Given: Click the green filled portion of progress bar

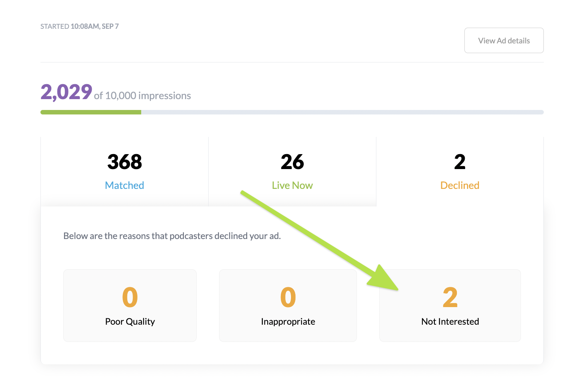Looking at the screenshot, I should (91, 112).
